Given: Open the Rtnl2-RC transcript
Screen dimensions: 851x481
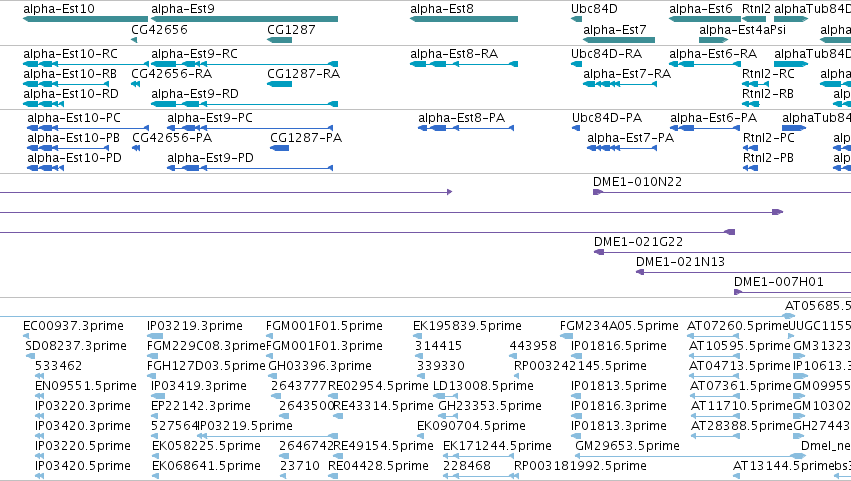Looking at the screenshot, I should point(755,84).
